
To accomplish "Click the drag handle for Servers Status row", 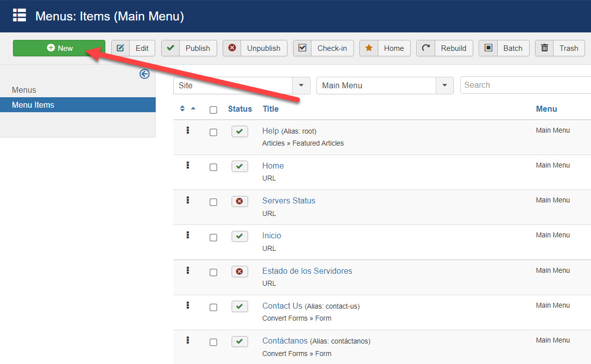I will (188, 200).
